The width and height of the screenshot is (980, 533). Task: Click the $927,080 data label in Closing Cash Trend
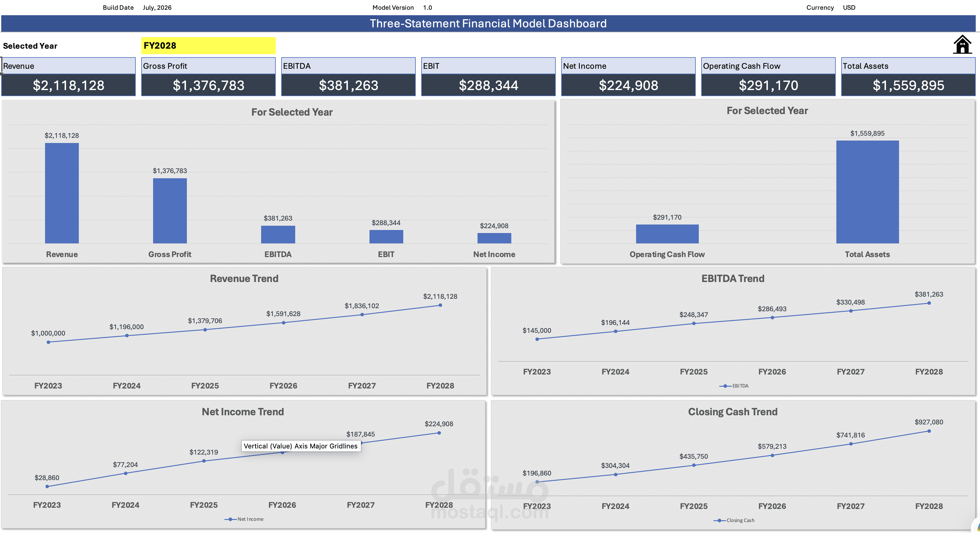[x=929, y=422]
